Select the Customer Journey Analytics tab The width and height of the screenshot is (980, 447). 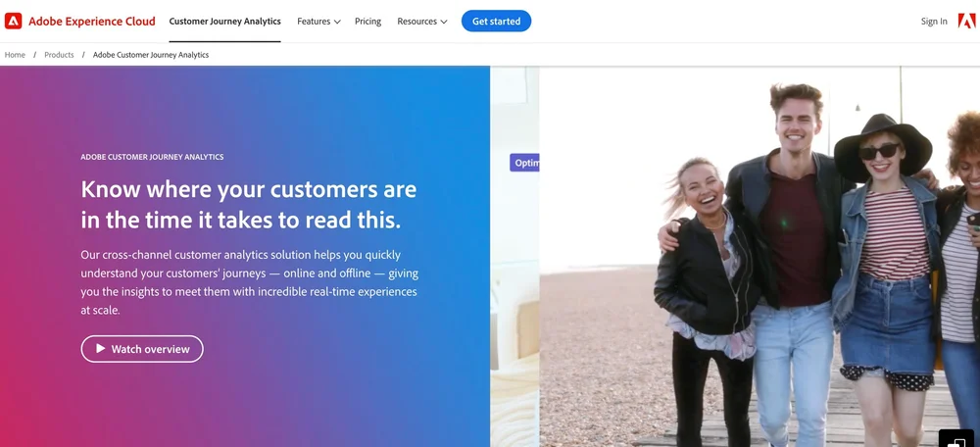coord(225,22)
